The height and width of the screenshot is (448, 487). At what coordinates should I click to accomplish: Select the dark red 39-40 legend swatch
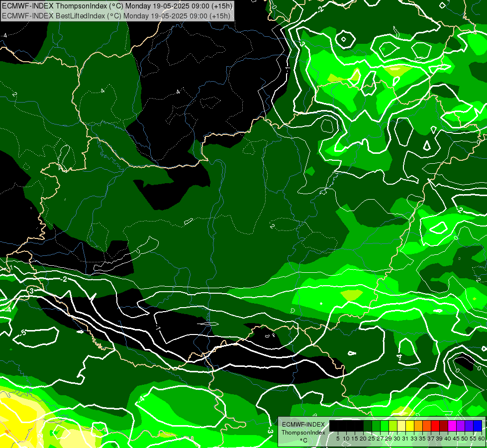444,426
